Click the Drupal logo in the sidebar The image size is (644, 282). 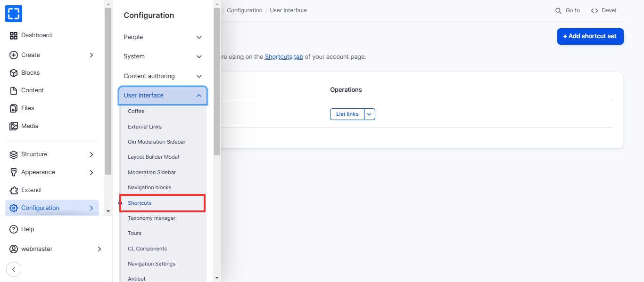coord(14,14)
